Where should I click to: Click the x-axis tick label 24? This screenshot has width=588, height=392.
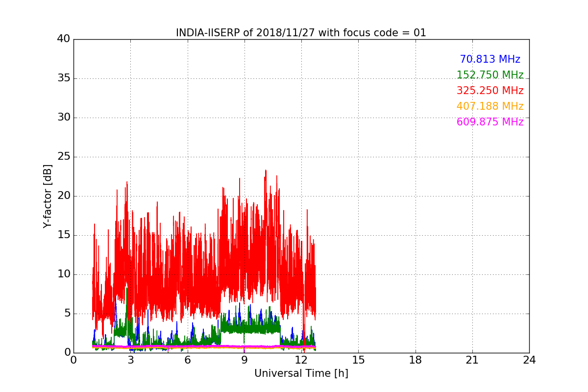(x=529, y=360)
